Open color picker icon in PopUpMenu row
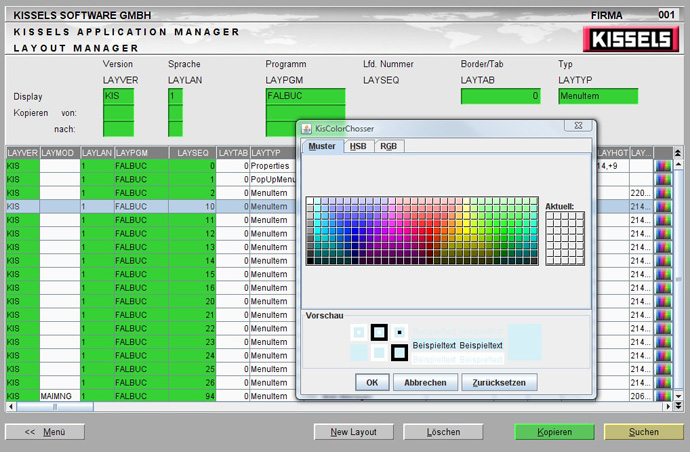 663,180
